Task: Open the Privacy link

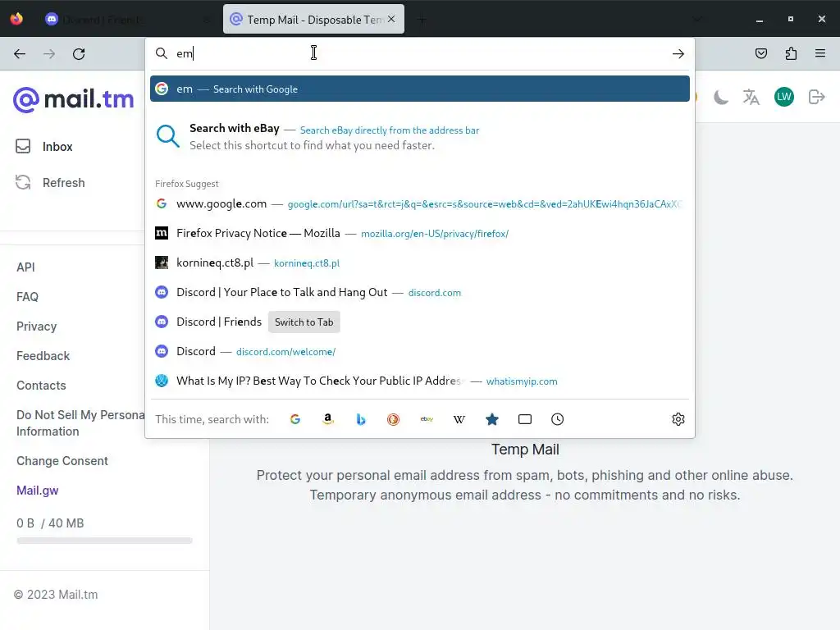Action: tap(36, 326)
